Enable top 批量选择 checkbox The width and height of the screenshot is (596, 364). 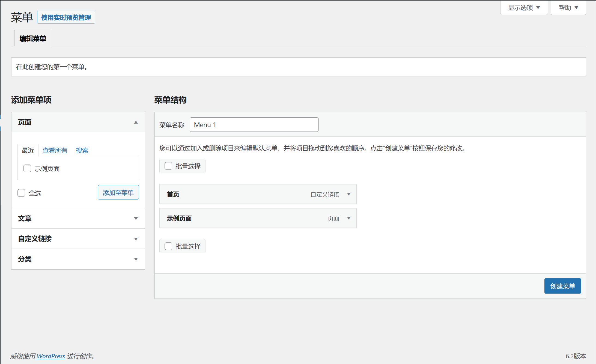(x=168, y=166)
